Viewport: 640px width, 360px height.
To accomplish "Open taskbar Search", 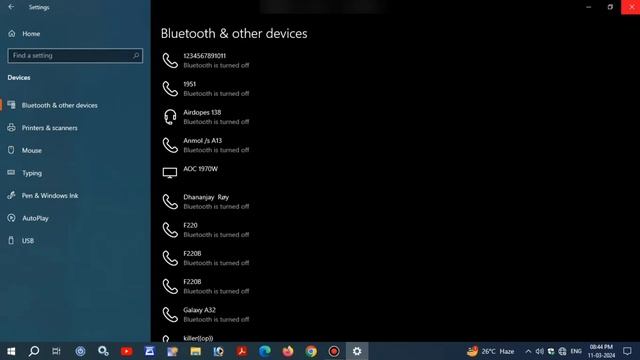I will (x=34, y=351).
